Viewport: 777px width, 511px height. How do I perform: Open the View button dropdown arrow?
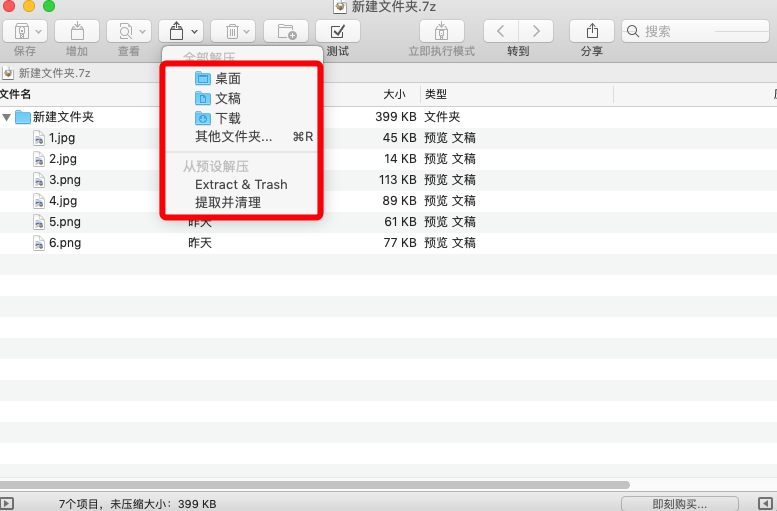[143, 32]
